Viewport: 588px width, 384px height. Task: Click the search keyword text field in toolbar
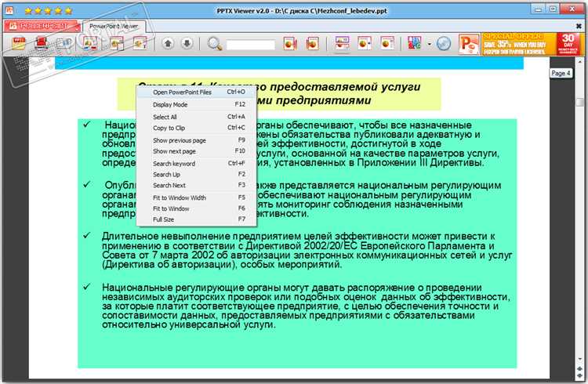pyautogui.click(x=251, y=44)
